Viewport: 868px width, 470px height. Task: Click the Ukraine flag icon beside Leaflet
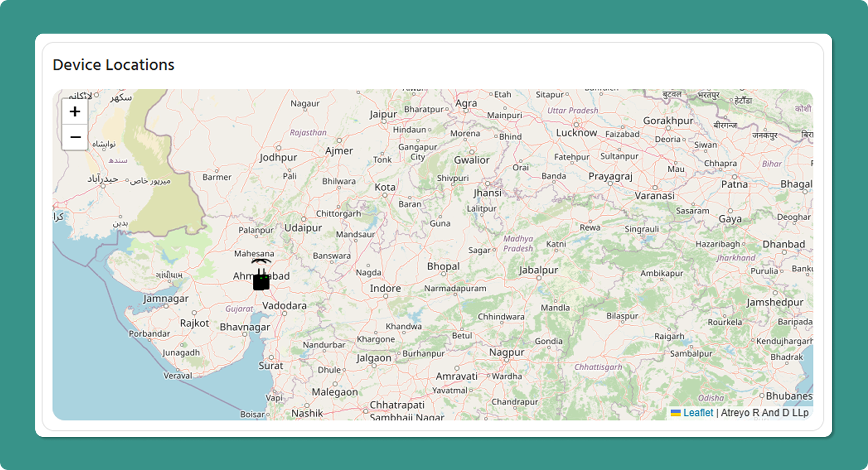pos(675,413)
